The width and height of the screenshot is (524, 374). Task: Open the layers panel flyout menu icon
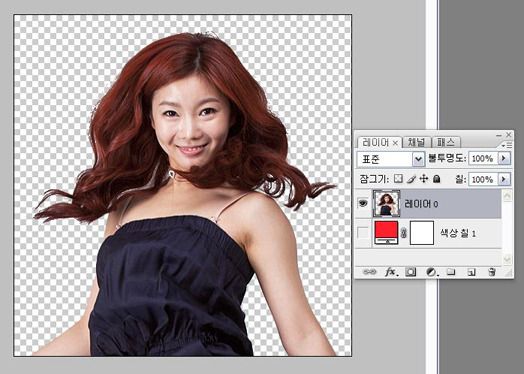pos(508,145)
